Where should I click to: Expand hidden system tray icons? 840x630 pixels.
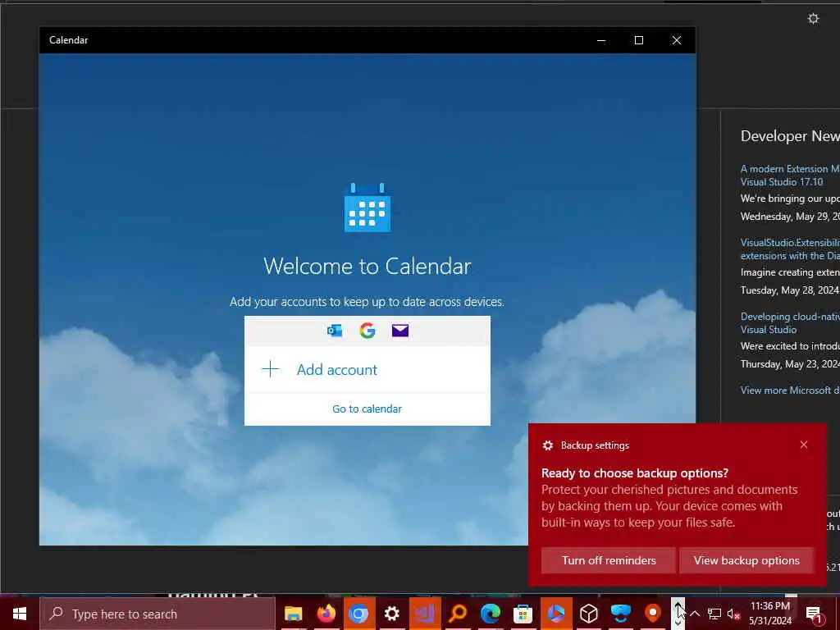tap(695, 614)
